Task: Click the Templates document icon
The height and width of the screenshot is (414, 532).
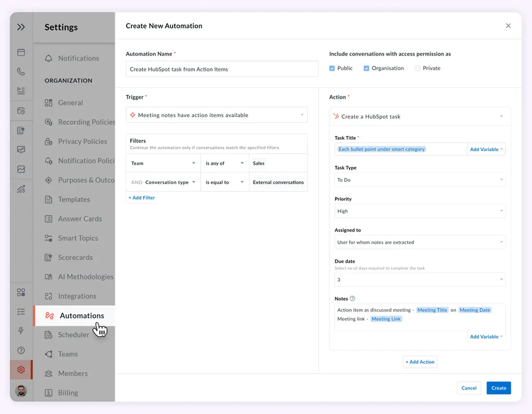Action: [x=48, y=199]
